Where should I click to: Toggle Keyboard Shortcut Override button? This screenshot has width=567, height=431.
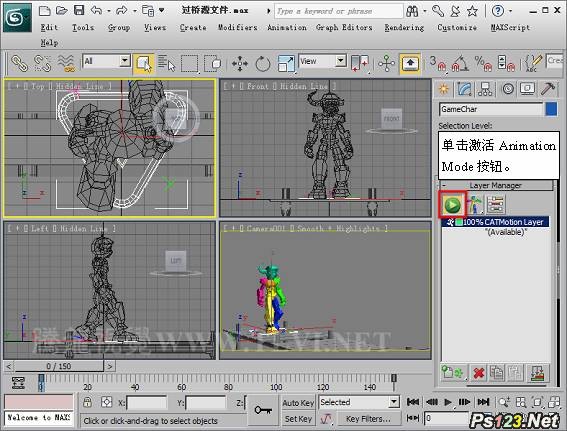pyautogui.click(x=410, y=64)
